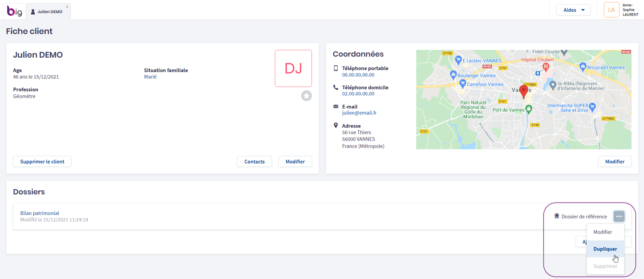This screenshot has width=644, height=279.
Task: Select the Boulanger Vannes map pin
Action: click(453, 75)
